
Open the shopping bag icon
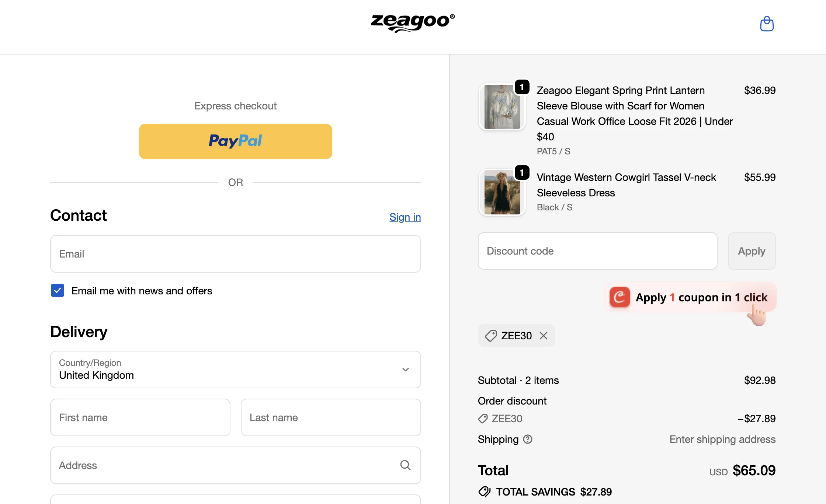(767, 24)
